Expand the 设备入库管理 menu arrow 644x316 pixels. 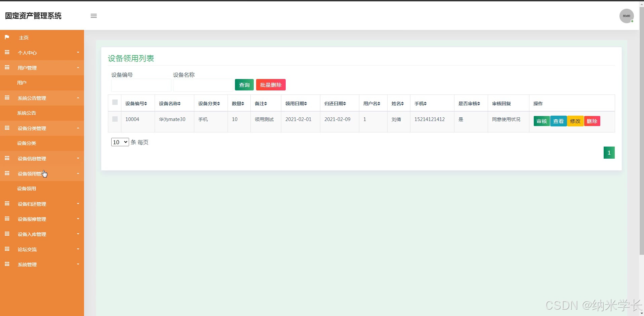pos(78,234)
